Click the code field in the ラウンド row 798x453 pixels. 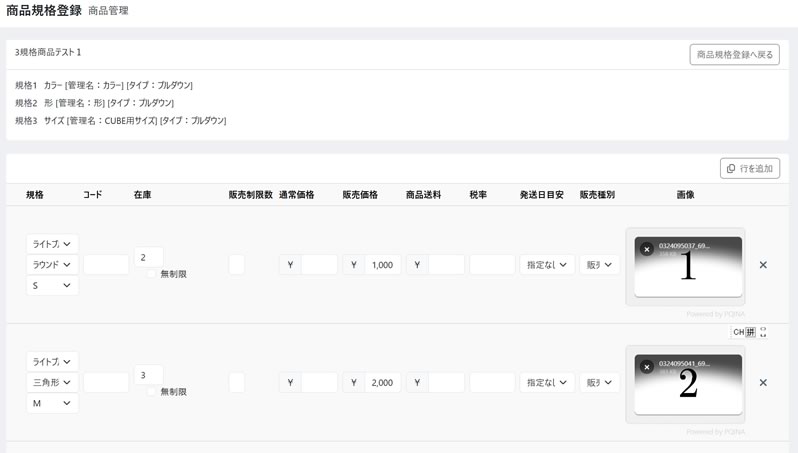pos(106,265)
